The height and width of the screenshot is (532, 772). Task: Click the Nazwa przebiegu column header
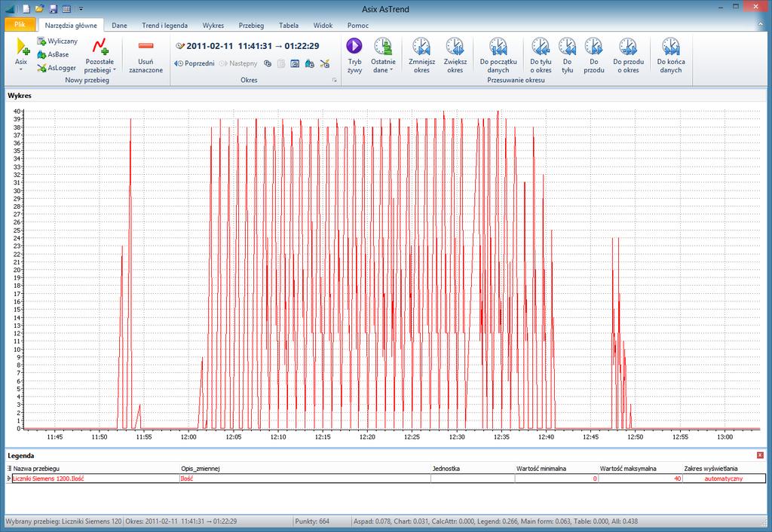coord(36,469)
